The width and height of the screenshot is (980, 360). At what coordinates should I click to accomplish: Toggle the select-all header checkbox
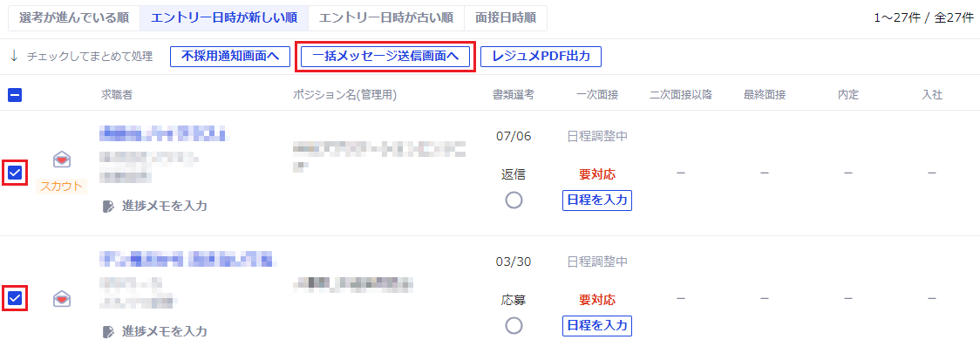point(15,94)
